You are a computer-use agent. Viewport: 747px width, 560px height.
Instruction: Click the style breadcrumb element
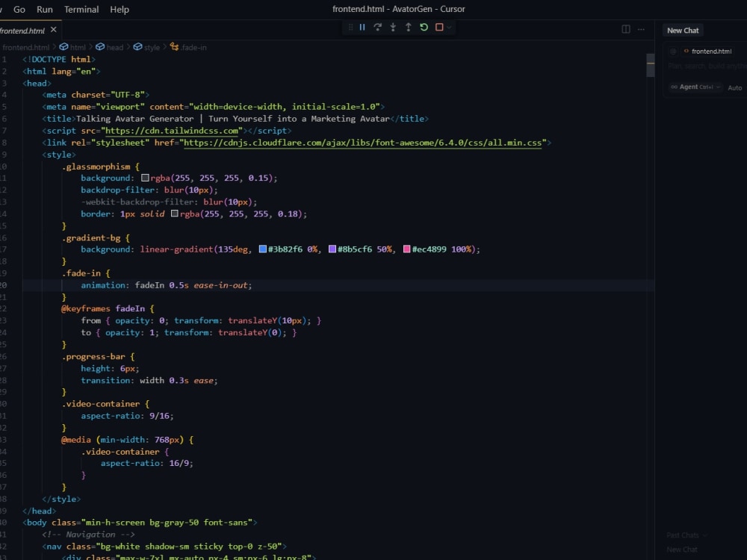146,47
